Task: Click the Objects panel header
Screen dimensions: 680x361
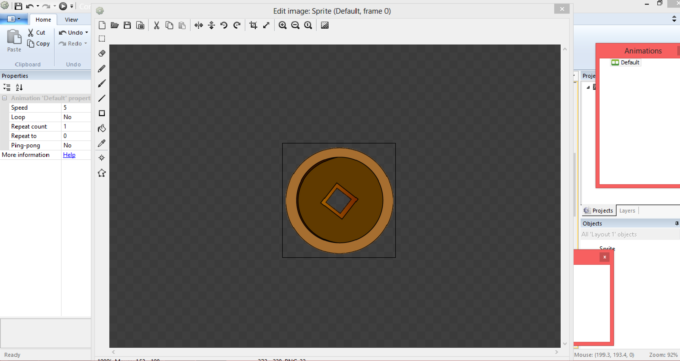Action: tap(630, 223)
